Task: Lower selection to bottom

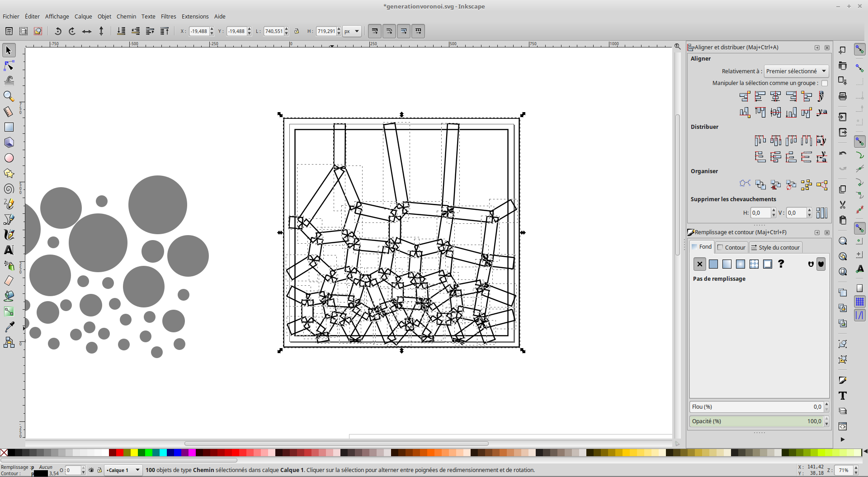Action: tap(121, 31)
